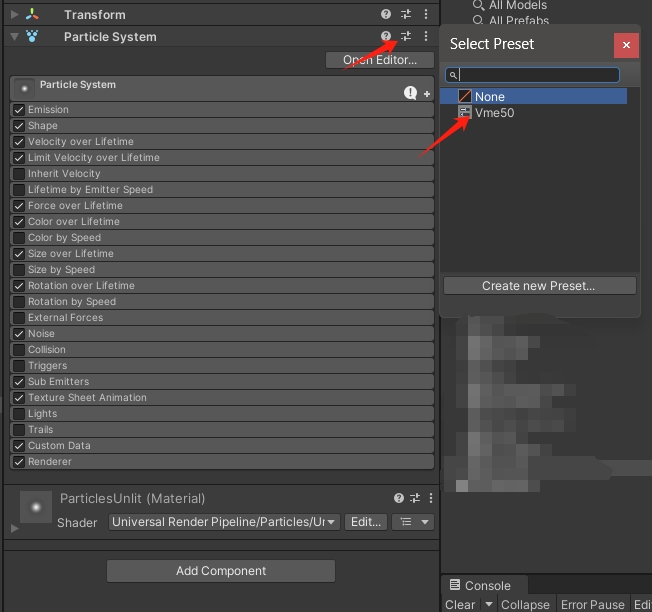Open ParticlesUnlit material preset icon
Image resolution: width=652 pixels, height=612 pixels.
[414, 498]
